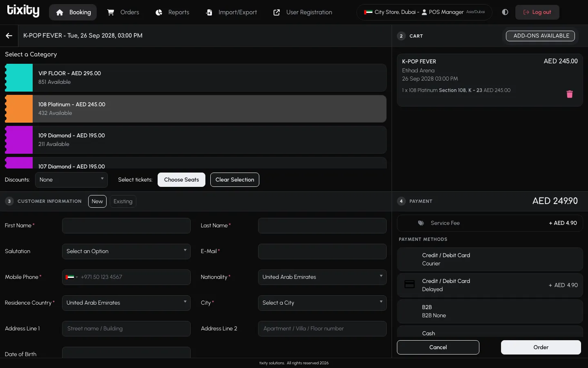Click the back arrow next to K-POP FEVER
The image size is (588, 368).
(9, 36)
